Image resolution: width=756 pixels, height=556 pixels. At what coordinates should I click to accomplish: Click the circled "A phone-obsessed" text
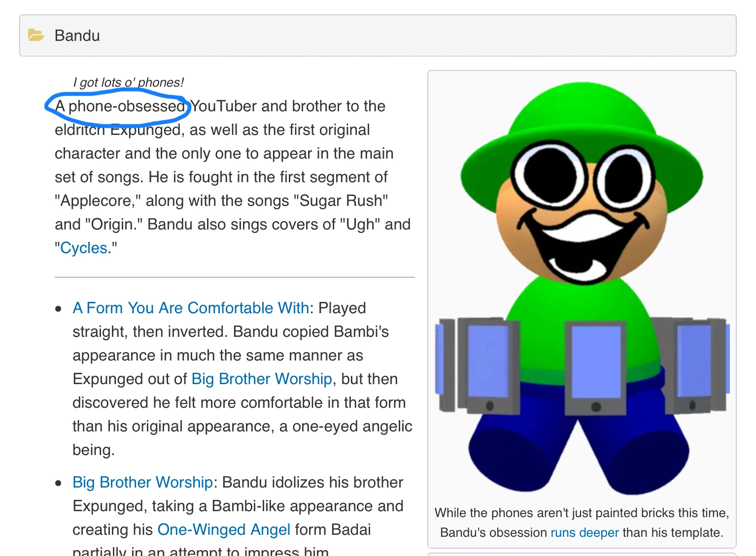[120, 106]
